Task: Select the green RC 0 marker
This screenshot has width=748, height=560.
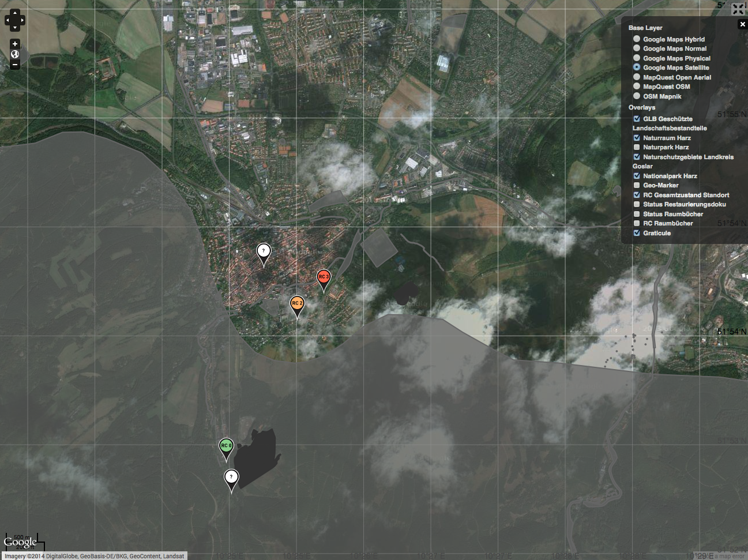Action: [226, 447]
